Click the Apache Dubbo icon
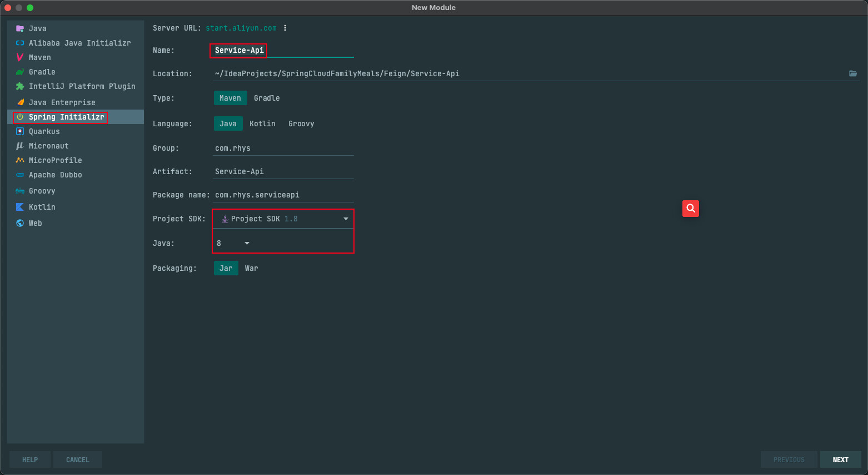This screenshot has width=868, height=475. pyautogui.click(x=20, y=175)
